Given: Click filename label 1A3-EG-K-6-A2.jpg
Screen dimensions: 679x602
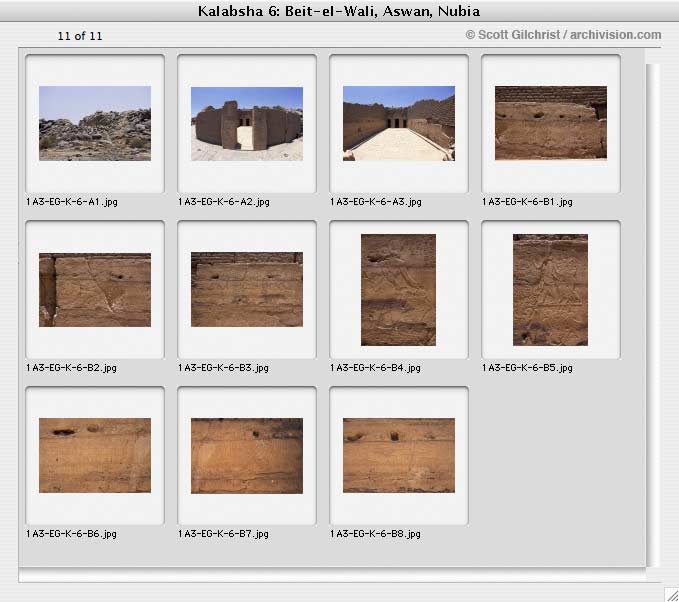Looking at the screenshot, I should (x=224, y=202).
